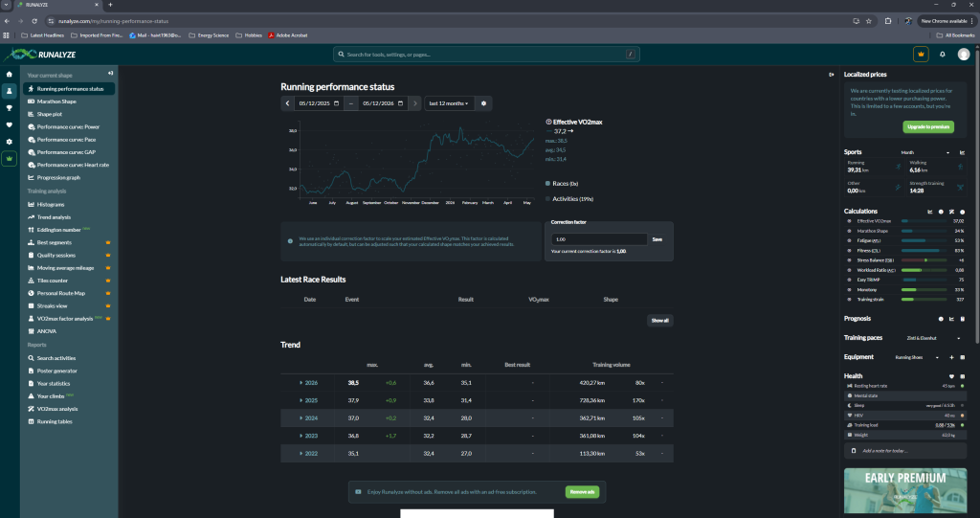The image size is (980, 518).
Task: Open the 'last 12 months' dropdown
Action: tap(450, 103)
